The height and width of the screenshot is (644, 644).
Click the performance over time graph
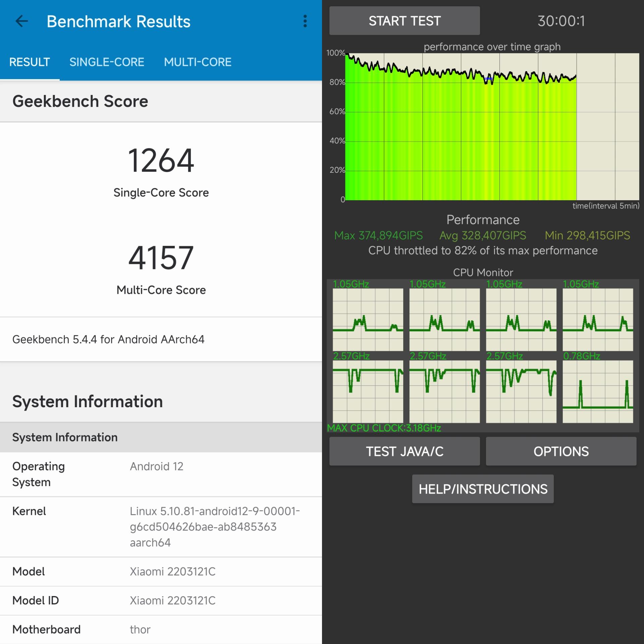click(492, 127)
